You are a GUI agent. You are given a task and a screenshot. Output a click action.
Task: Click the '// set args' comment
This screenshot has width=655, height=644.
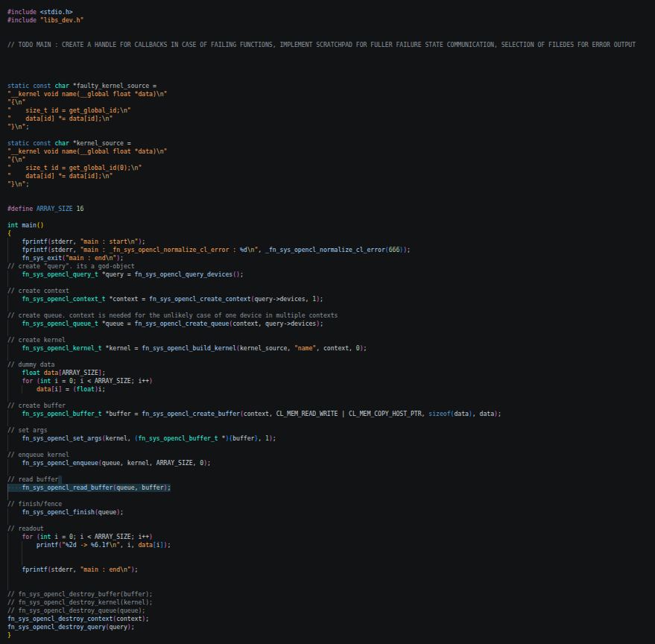coord(28,430)
